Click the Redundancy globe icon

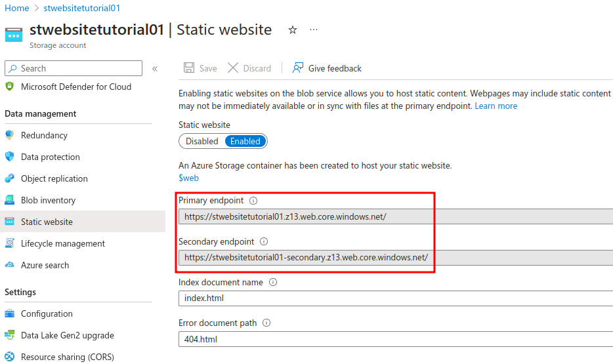click(9, 135)
